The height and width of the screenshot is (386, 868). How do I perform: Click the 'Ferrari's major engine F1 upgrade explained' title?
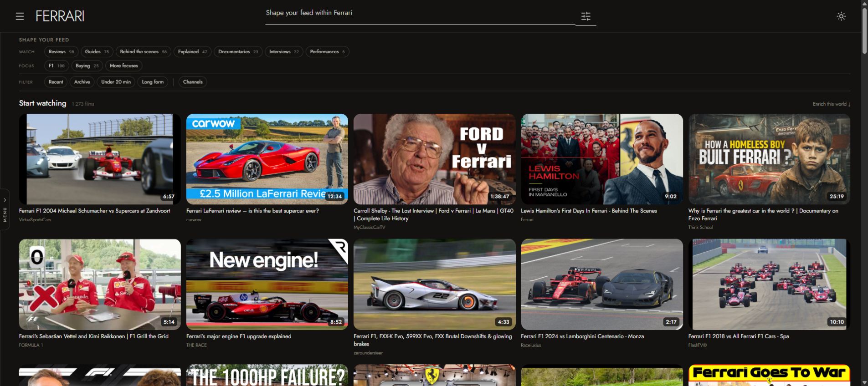239,336
